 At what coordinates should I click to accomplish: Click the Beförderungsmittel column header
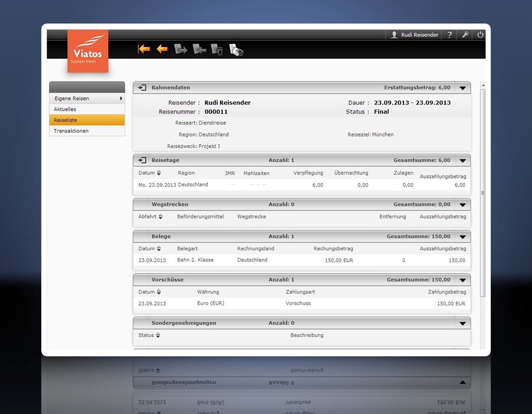point(200,216)
